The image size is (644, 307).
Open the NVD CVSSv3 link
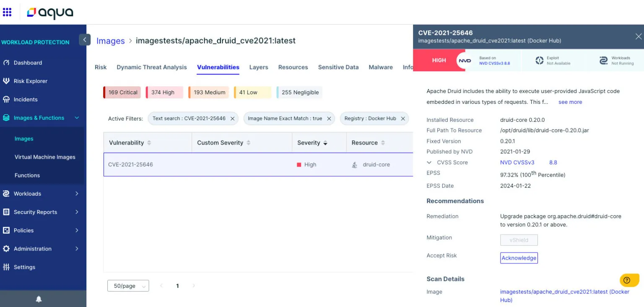[517, 163]
